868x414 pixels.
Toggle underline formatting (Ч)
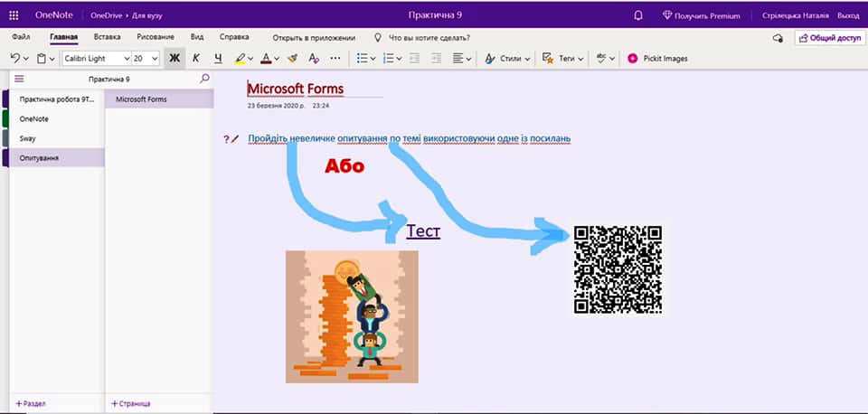click(218, 58)
